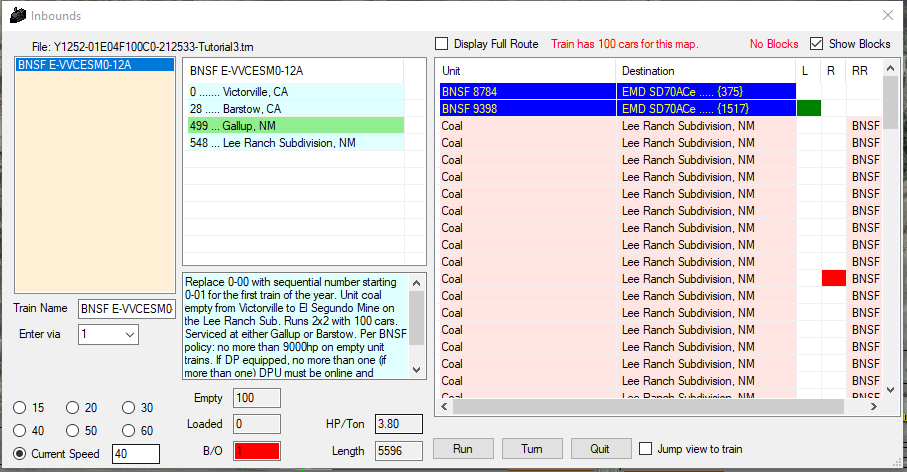The image size is (907, 472).
Task: Click the RR column header
Action: [x=864, y=71]
